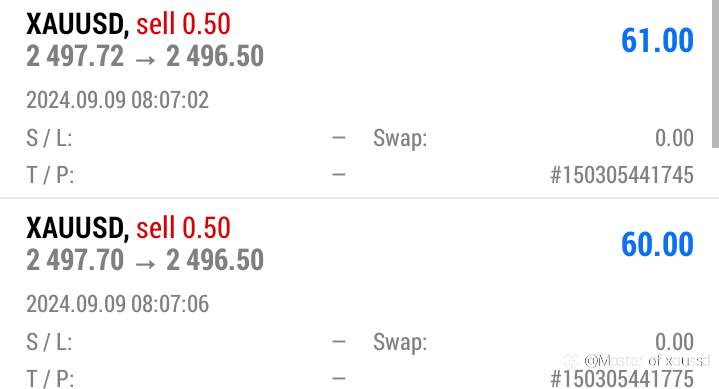Click first trade's T / P label
719x389 pixels.
50,175
